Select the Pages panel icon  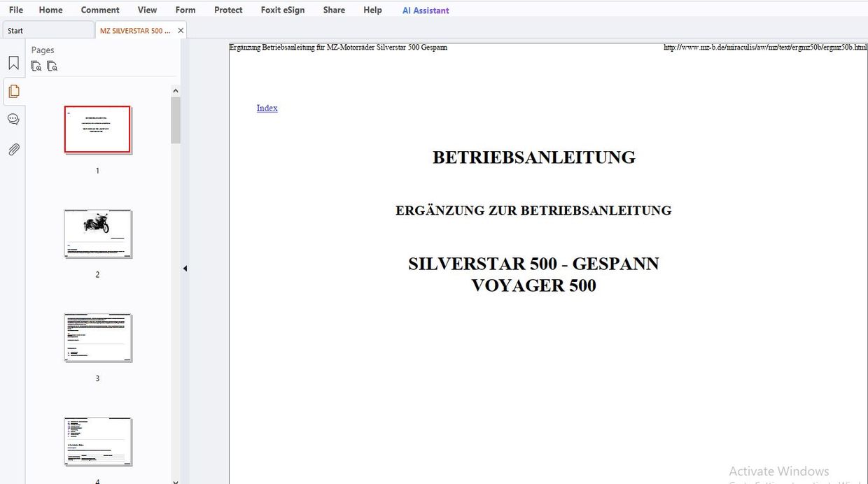pos(13,90)
